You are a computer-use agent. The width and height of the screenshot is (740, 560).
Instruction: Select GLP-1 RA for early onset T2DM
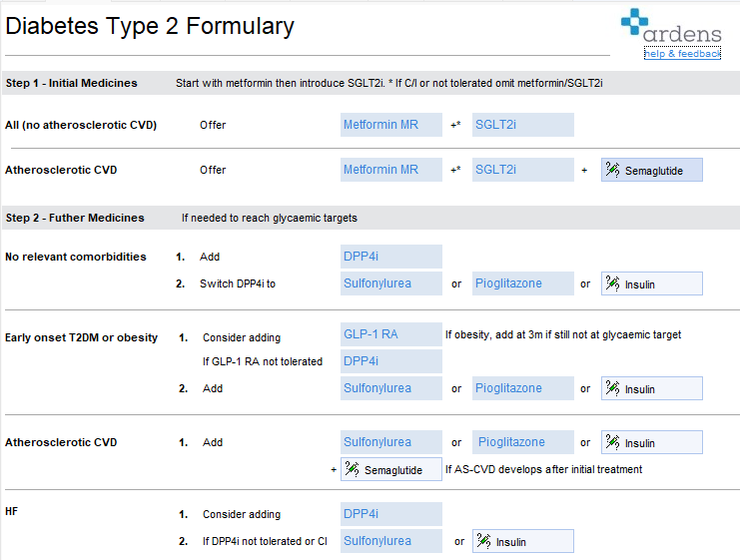click(x=390, y=334)
